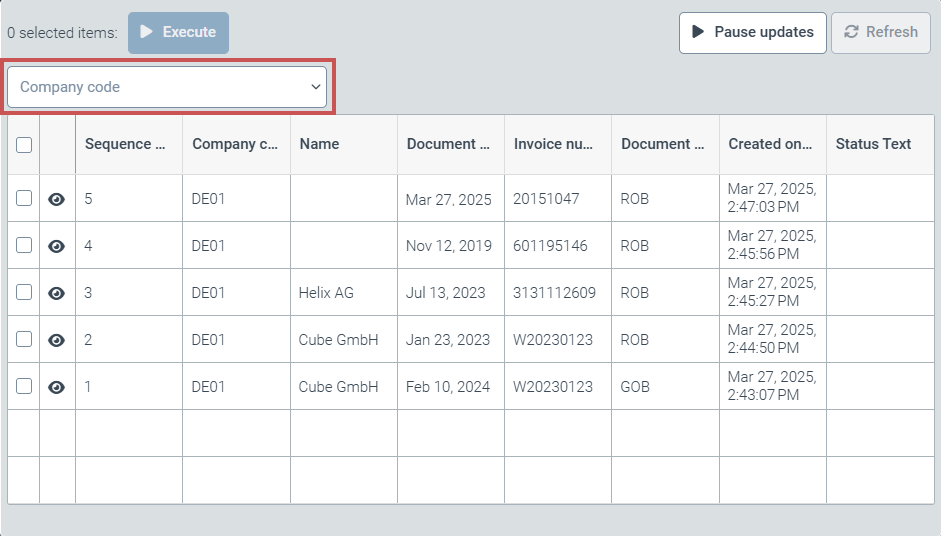Viewport: 941px width, 536px height.
Task: Sort by the Sequence column header
Action: point(126,144)
